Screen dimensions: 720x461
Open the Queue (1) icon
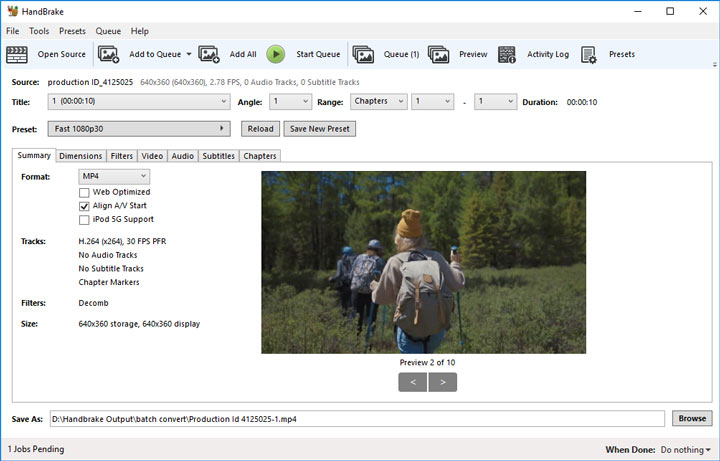(363, 54)
